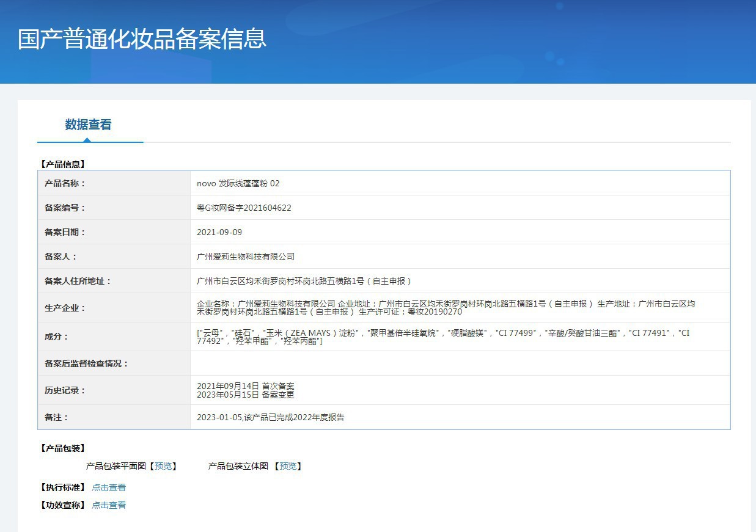The height and width of the screenshot is (532, 756).
Task: Select history entry 2021年09月14日 首次备案
Action: 246,386
